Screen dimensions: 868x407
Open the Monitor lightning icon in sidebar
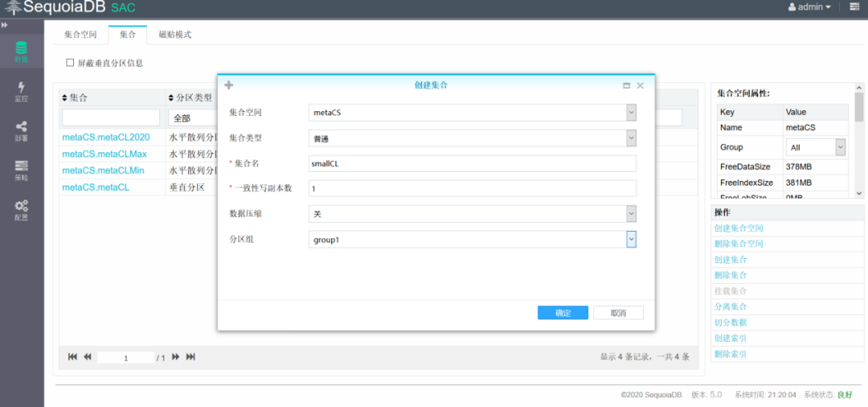pos(22,92)
